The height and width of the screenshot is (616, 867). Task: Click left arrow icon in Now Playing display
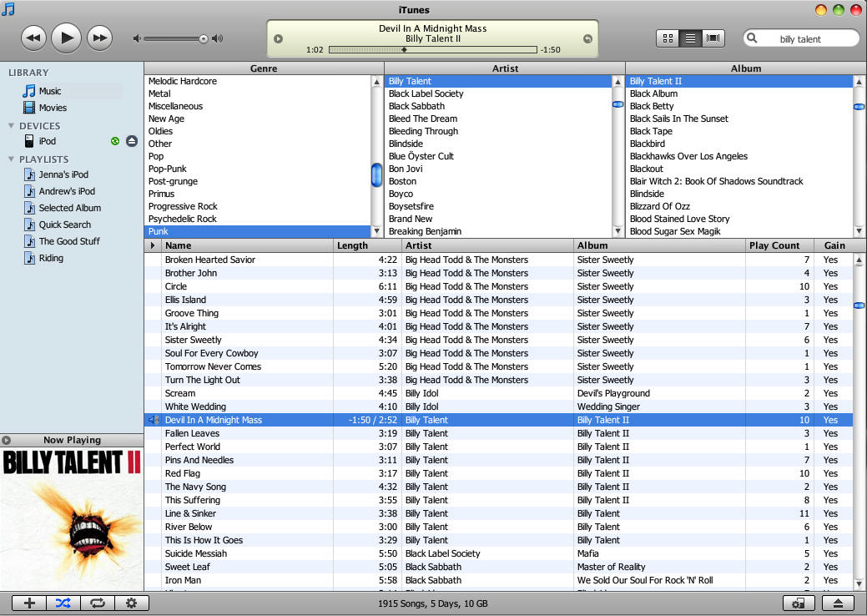(x=278, y=38)
